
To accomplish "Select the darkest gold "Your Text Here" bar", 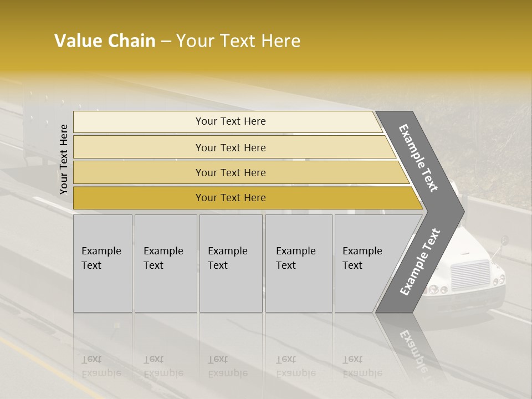I will click(230, 198).
